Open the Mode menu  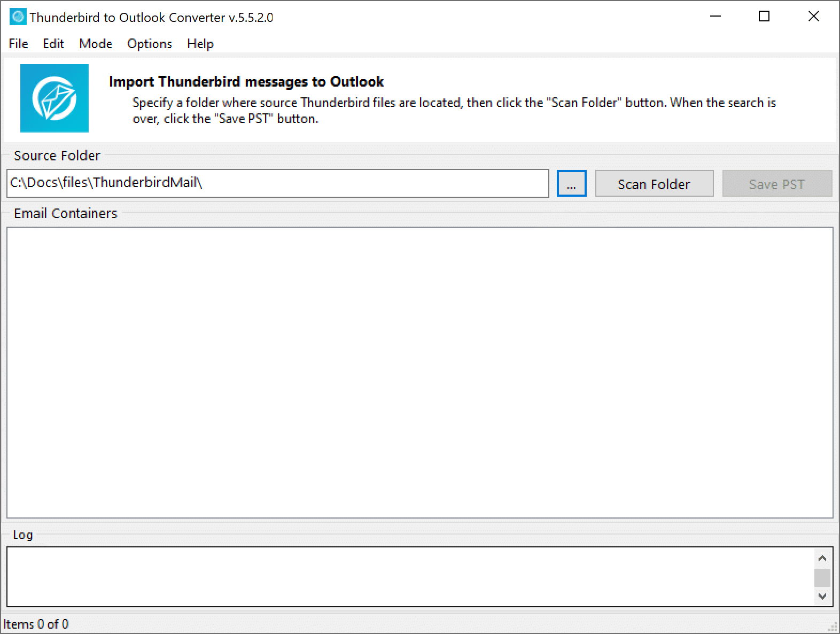(x=96, y=44)
